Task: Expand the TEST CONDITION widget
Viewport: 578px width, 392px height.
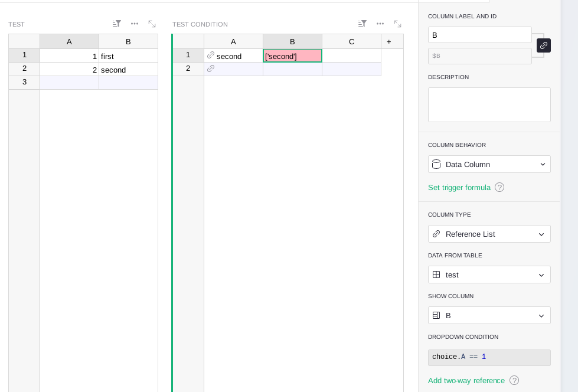Action: (397, 24)
